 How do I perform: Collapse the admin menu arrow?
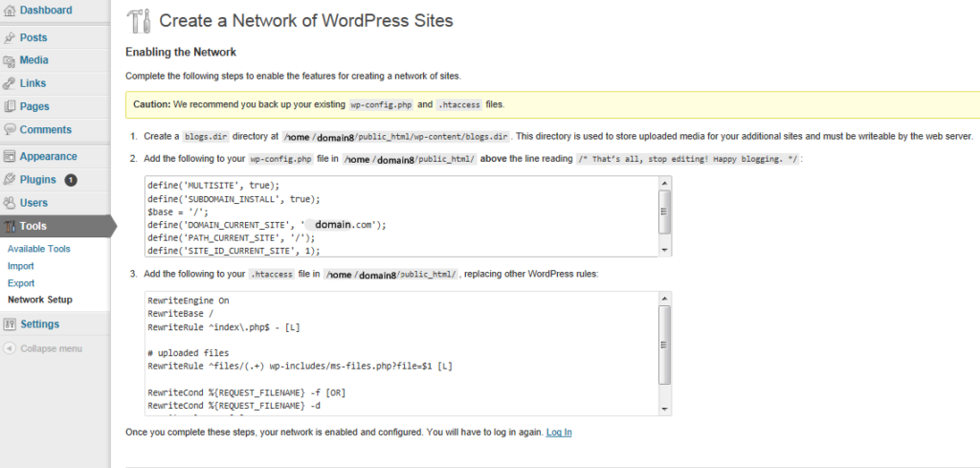pyautogui.click(x=10, y=348)
